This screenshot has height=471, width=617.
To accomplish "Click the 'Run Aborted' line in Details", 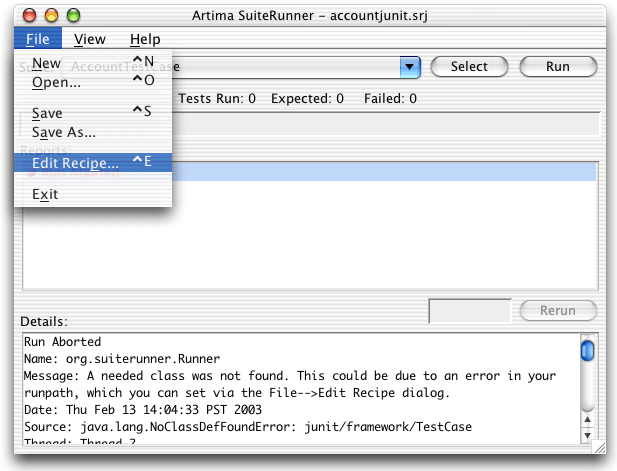I will (x=63, y=342).
